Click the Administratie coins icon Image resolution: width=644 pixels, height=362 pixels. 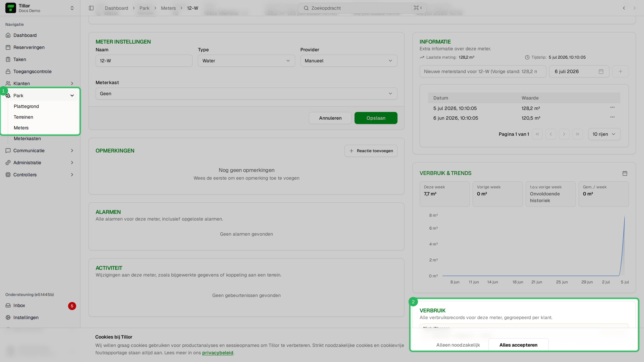(8, 163)
